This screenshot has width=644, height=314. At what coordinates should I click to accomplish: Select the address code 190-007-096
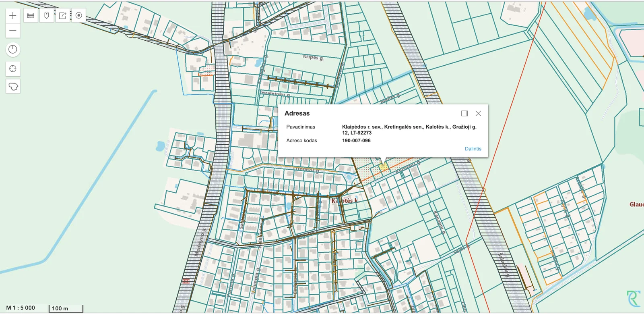tap(356, 141)
